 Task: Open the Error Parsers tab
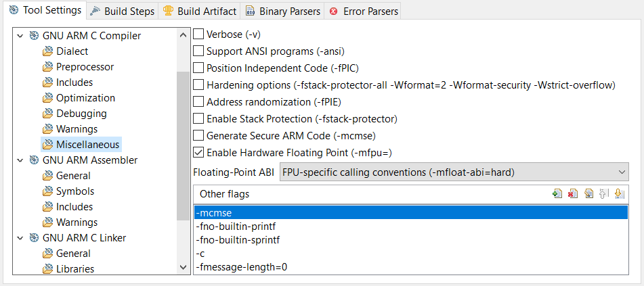363,11
